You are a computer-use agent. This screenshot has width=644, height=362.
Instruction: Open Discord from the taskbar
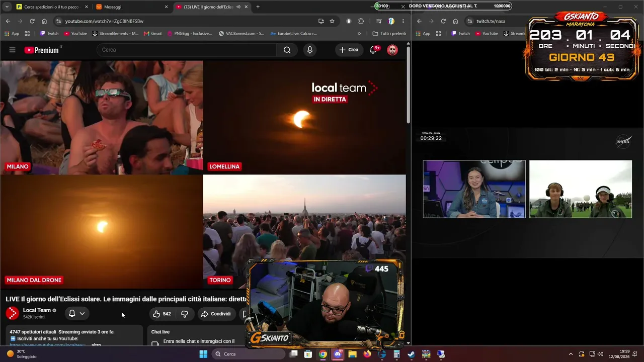338,354
